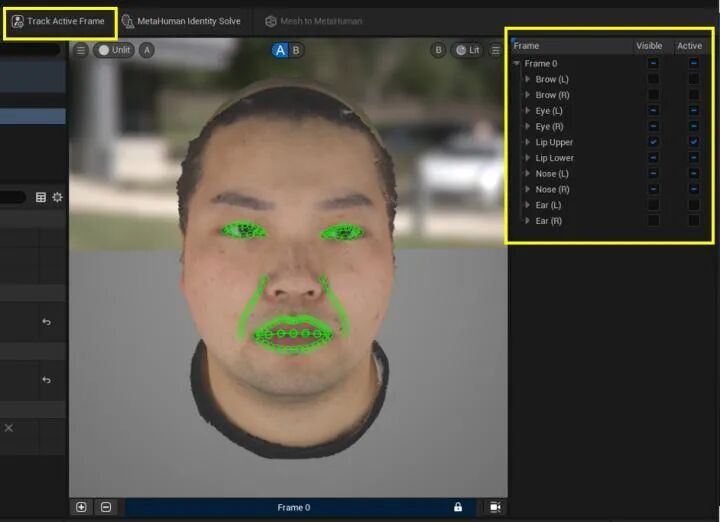Toggle the Unlit view mode for view A
This screenshot has height=522, width=720.
tap(114, 50)
